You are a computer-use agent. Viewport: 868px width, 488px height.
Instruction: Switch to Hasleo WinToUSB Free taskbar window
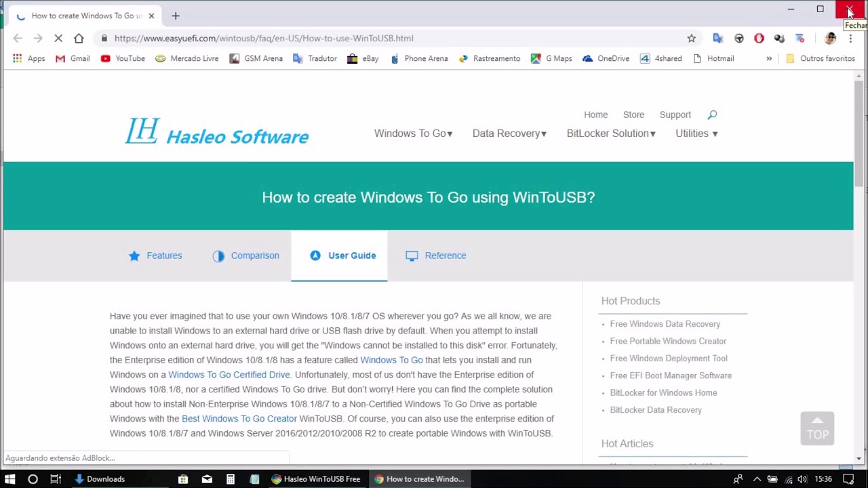[316, 479]
